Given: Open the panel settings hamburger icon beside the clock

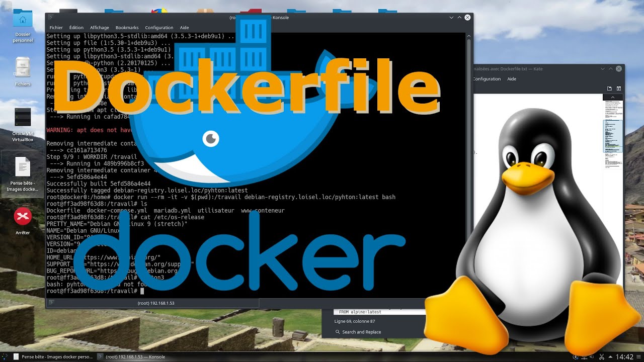Looking at the screenshot, I should (639, 357).
